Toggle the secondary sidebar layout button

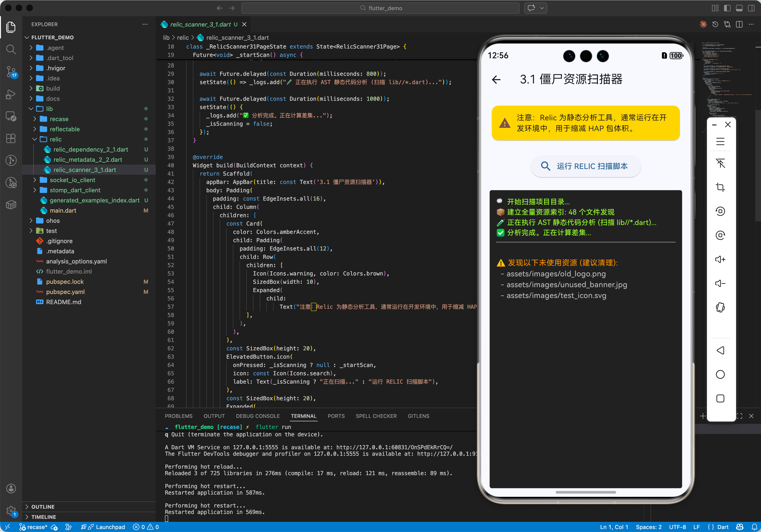coord(751,8)
